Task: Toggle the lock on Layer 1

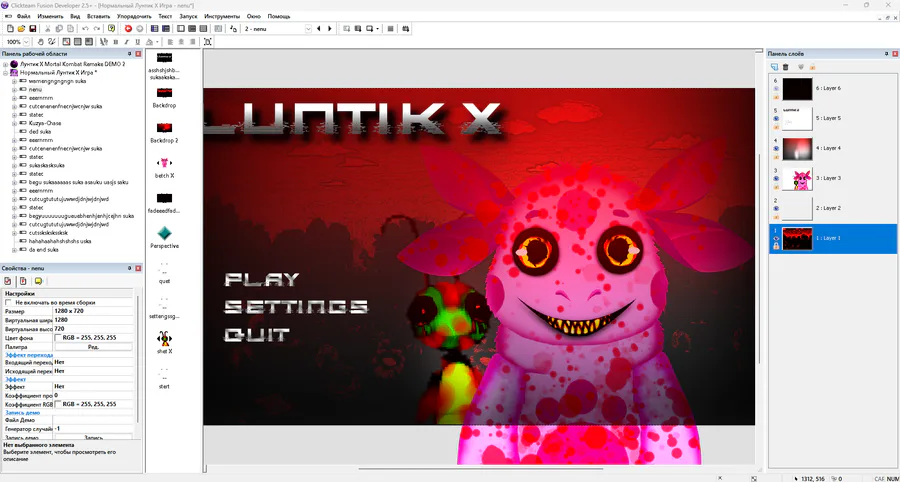Action: [x=775, y=246]
